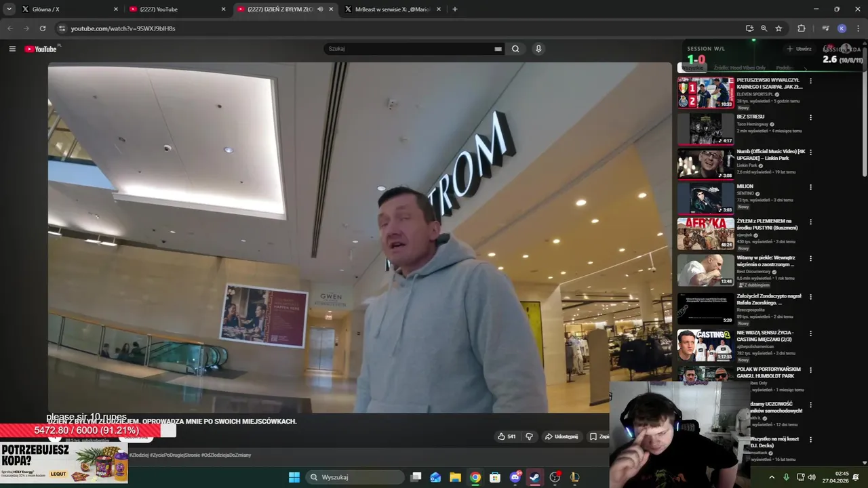Viewport: 868px width, 488px height.
Task: Click the Windows Start button
Action: [x=294, y=477]
